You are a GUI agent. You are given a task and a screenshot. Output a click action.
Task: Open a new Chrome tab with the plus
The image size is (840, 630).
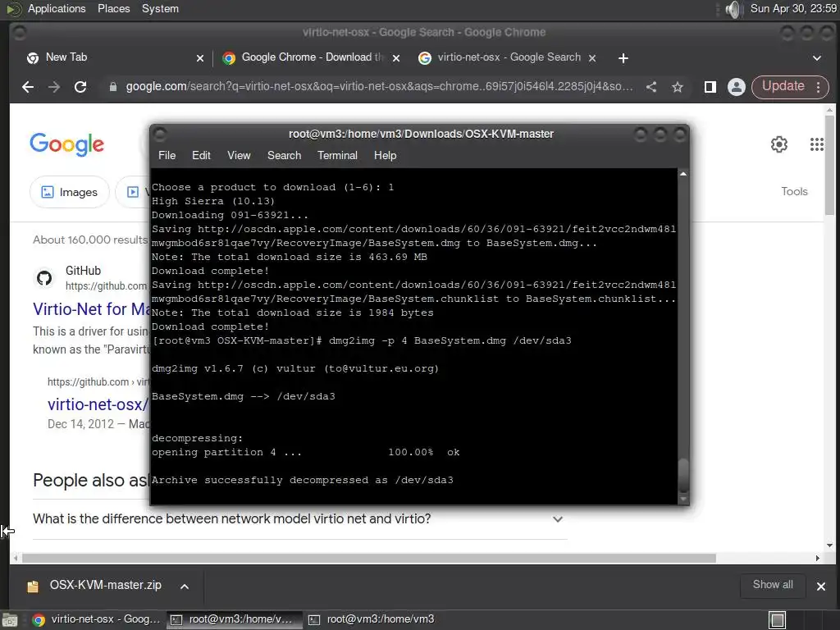623,58
